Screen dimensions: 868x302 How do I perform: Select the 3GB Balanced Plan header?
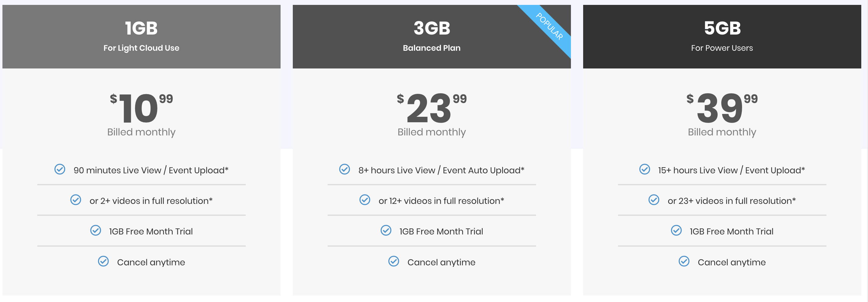pyautogui.click(x=432, y=37)
